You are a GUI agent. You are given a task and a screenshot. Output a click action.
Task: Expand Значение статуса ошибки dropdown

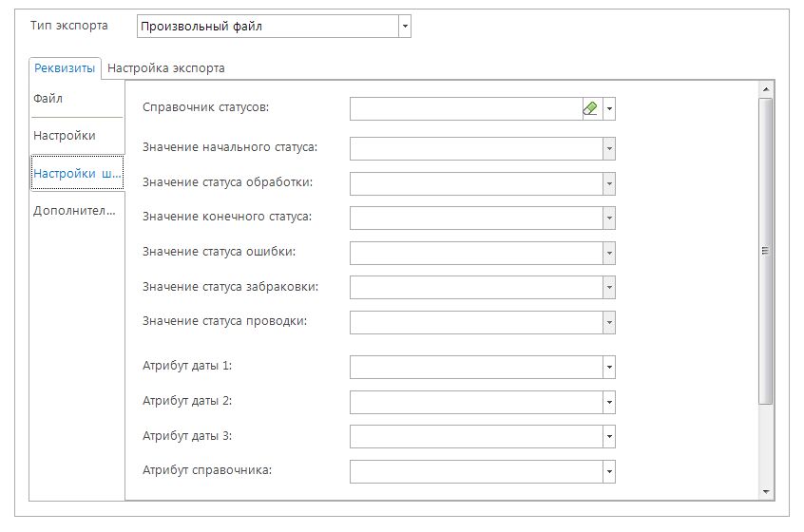pos(609,253)
